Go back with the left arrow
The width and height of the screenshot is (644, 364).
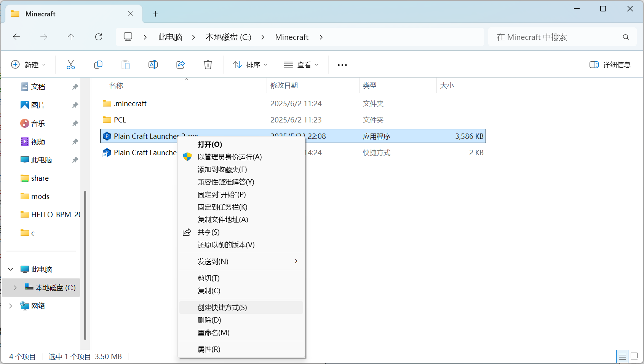tap(16, 37)
